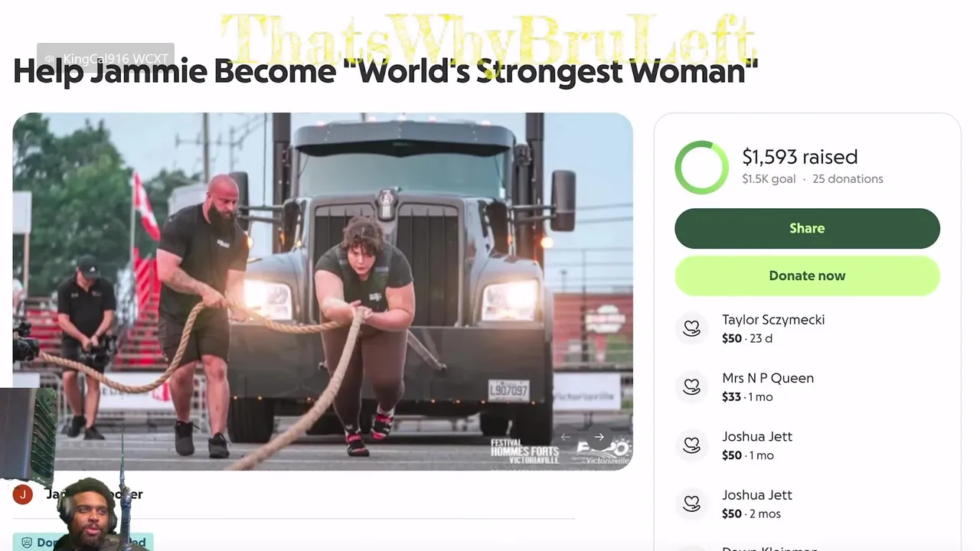The height and width of the screenshot is (551, 980).
Task: Click the green Share button
Action: pos(807,228)
